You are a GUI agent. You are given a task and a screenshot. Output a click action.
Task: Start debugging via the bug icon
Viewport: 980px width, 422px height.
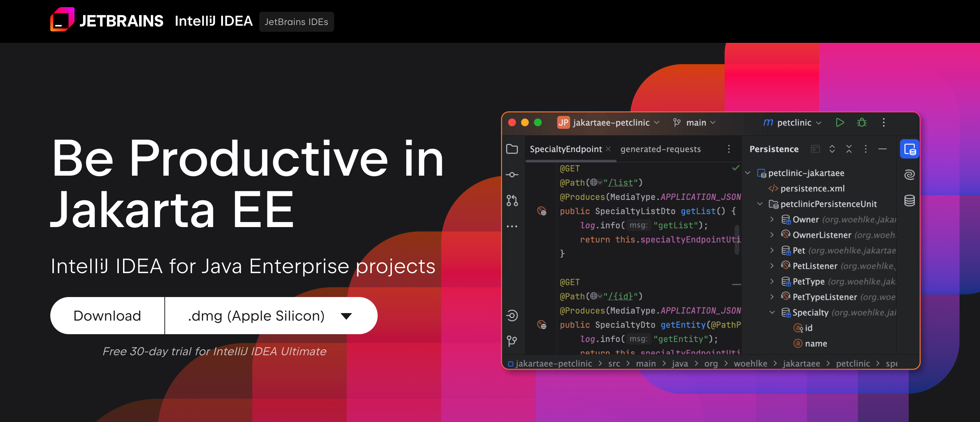tap(862, 122)
